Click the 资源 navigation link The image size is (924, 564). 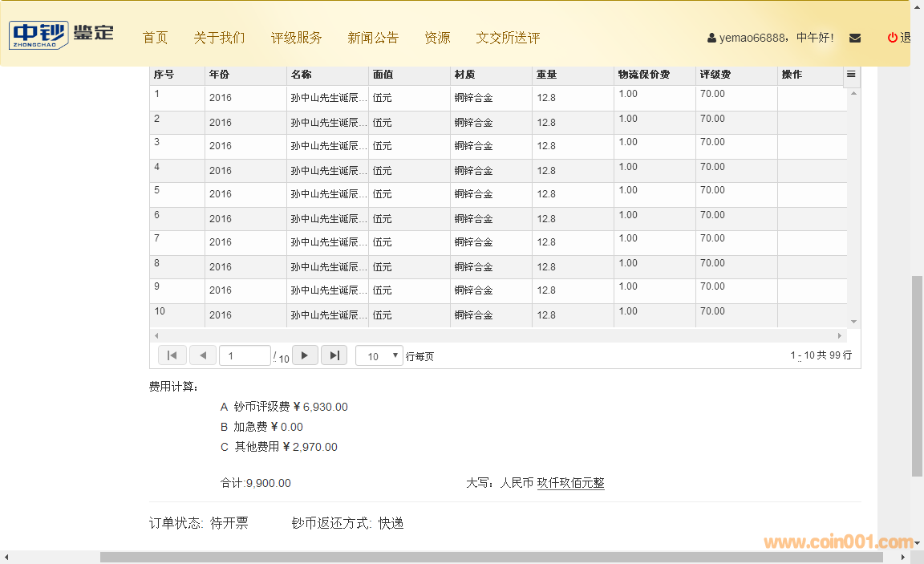437,38
